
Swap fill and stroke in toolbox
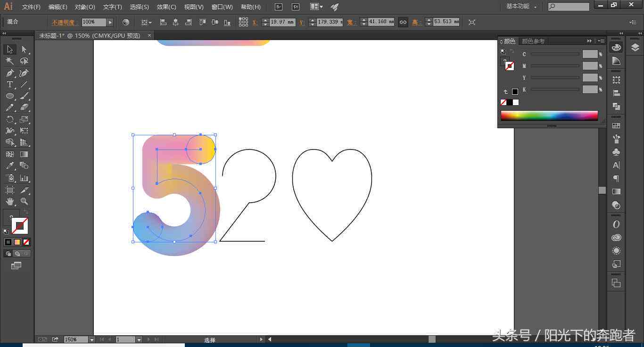click(x=25, y=212)
